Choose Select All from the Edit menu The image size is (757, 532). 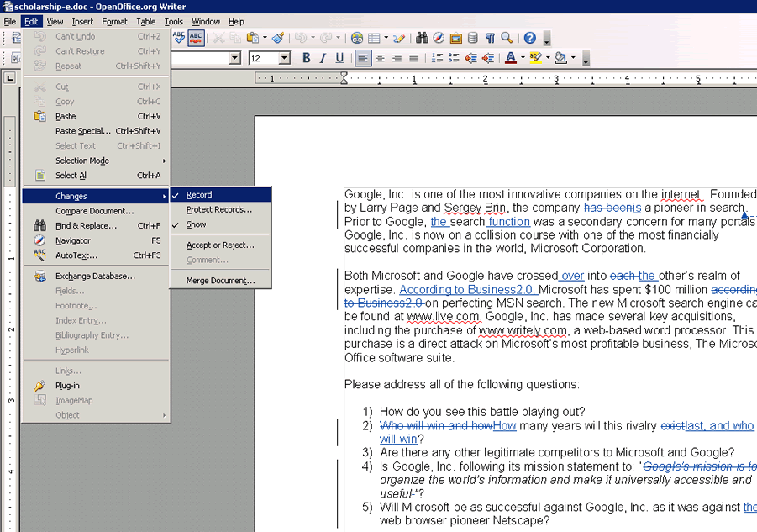pyautogui.click(x=96, y=176)
